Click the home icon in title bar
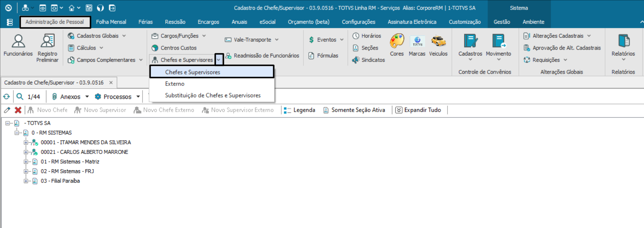 coord(71,8)
